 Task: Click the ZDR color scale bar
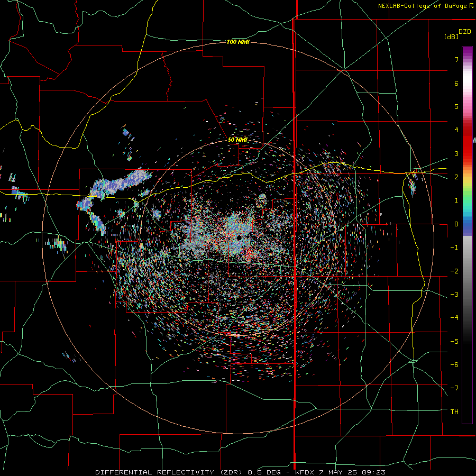(467, 235)
